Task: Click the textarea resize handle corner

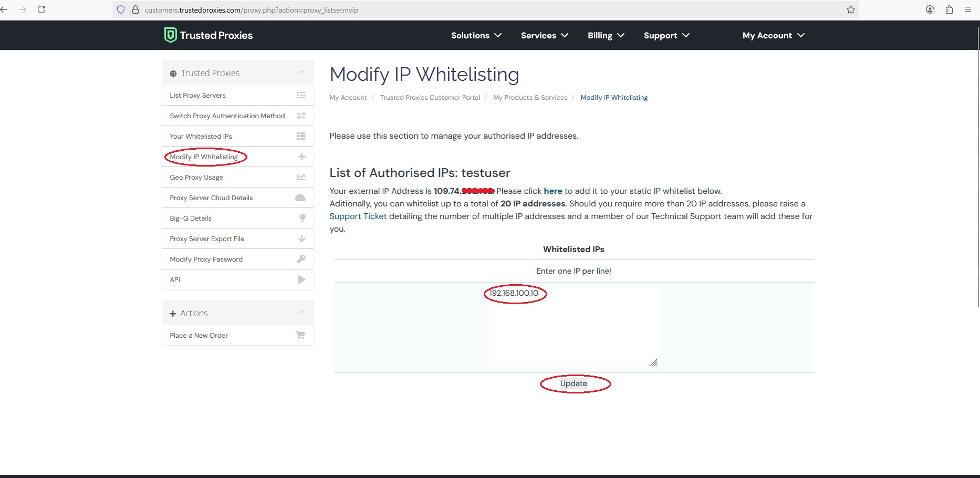Action: tap(654, 362)
